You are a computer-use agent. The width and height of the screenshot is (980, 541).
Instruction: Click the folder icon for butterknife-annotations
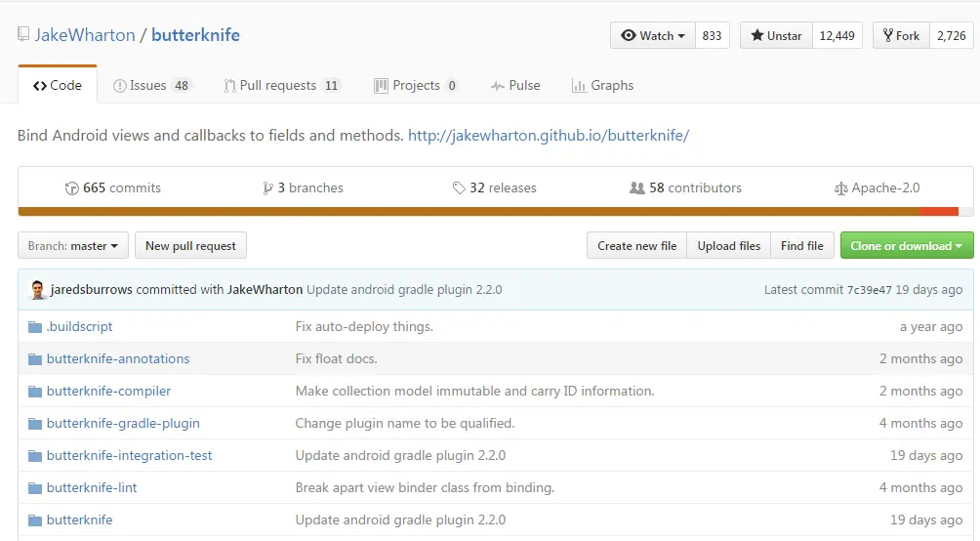coord(35,359)
